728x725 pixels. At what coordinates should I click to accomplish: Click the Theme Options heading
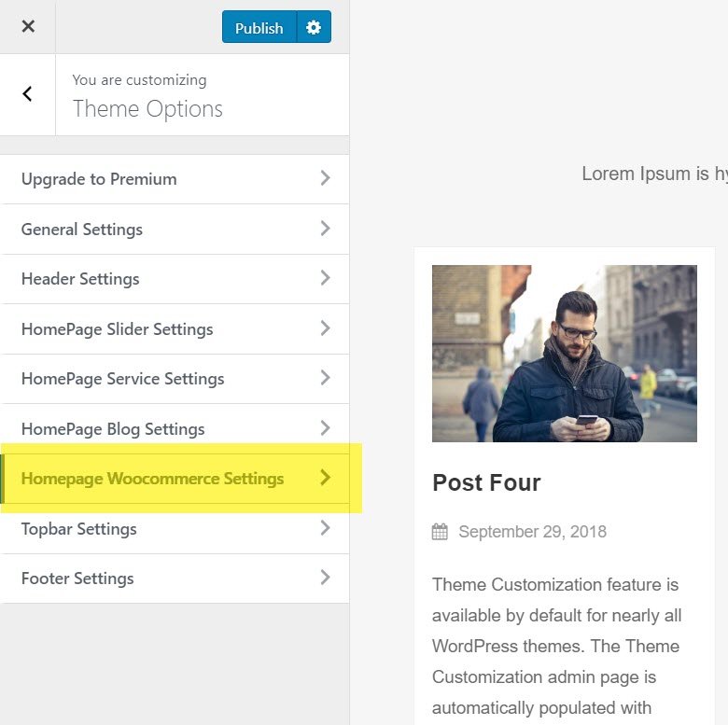(147, 108)
